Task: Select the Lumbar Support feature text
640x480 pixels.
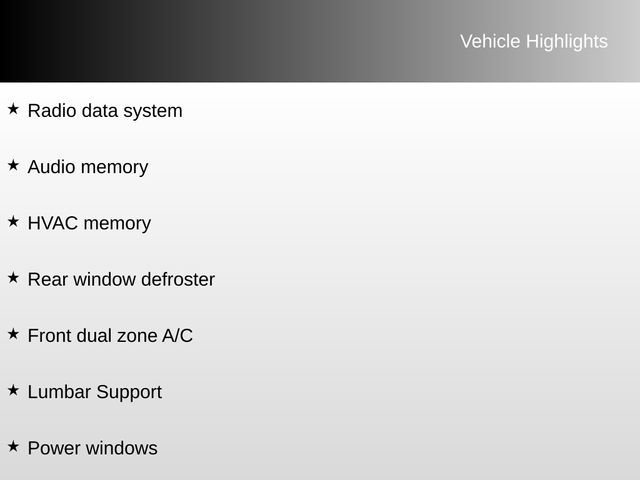Action: coord(95,392)
